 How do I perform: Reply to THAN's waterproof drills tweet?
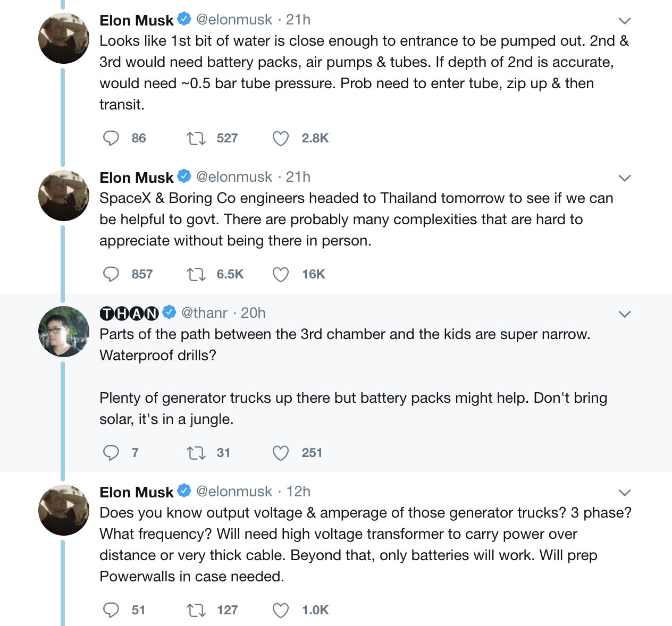(111, 453)
